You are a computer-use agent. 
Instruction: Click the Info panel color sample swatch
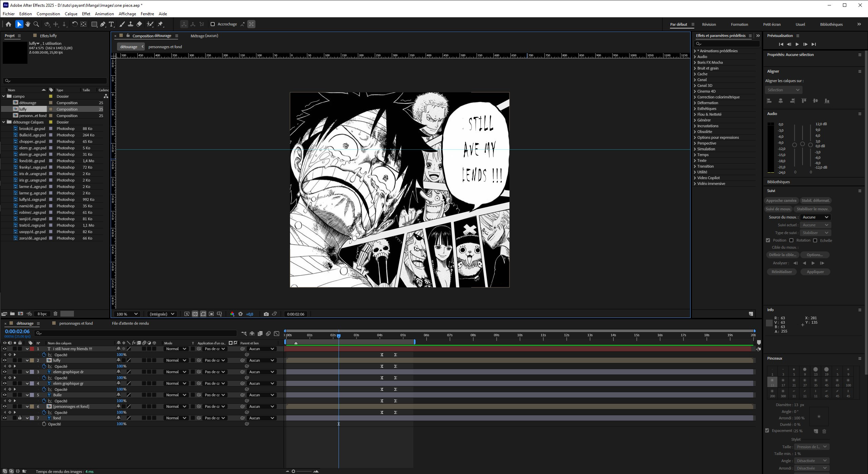pos(769,323)
